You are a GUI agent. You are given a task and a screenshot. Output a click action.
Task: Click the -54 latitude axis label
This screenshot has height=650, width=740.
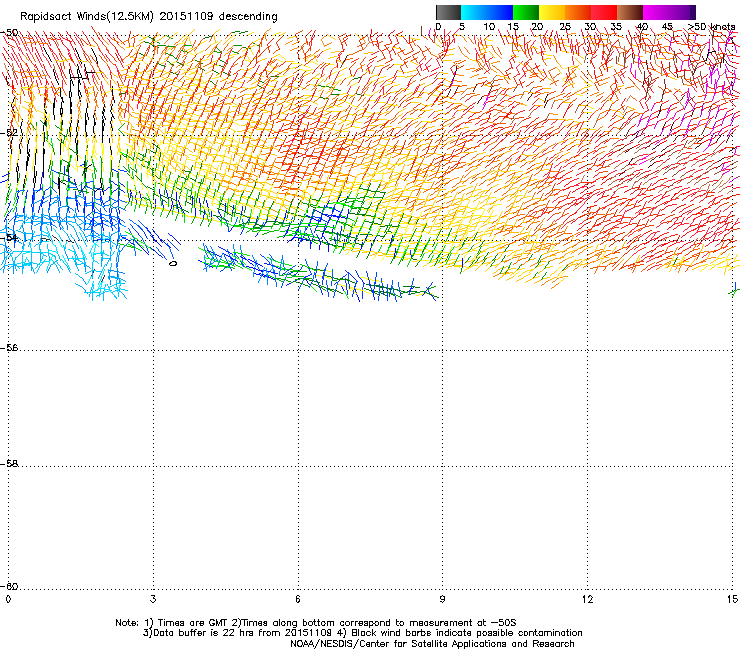[10, 237]
